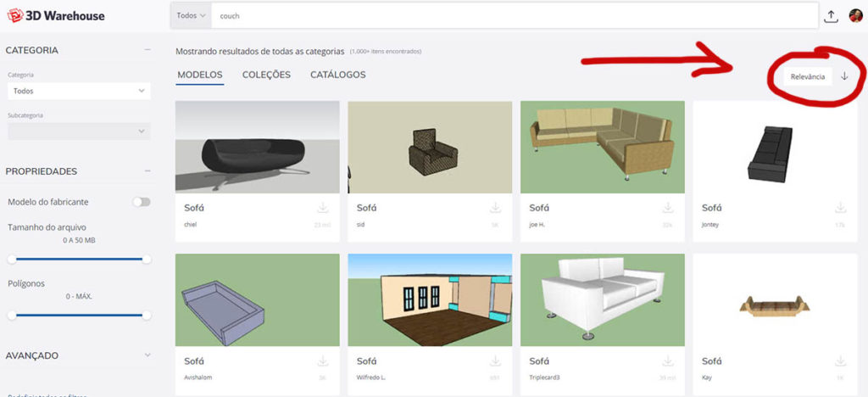This screenshot has height=397, width=868.
Task: Click the Polígonos slider's right handle
Action: (x=147, y=315)
